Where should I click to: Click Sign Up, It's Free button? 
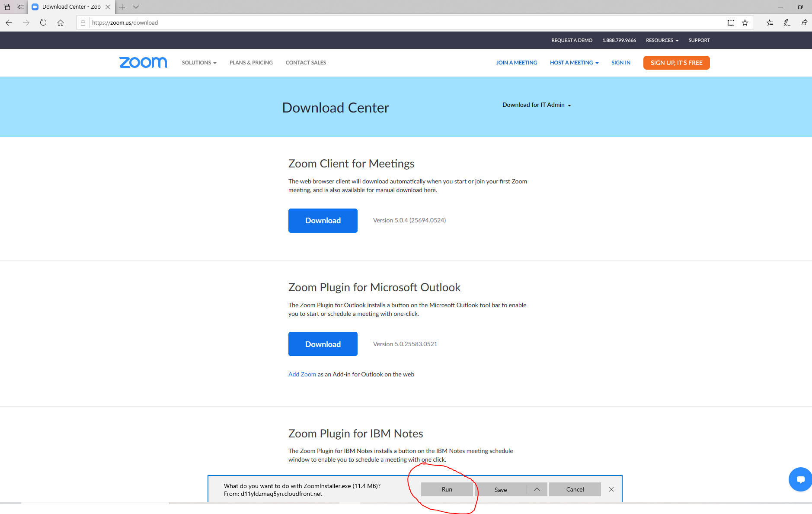click(676, 63)
